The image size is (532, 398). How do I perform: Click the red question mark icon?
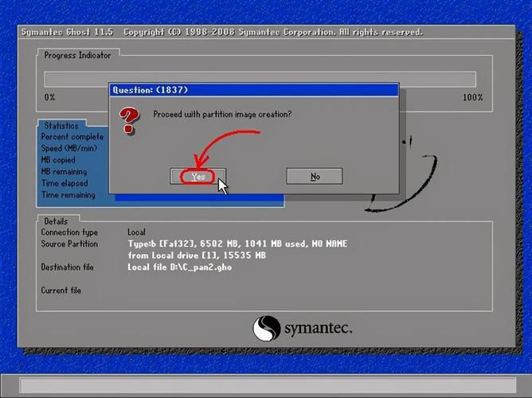click(x=129, y=120)
